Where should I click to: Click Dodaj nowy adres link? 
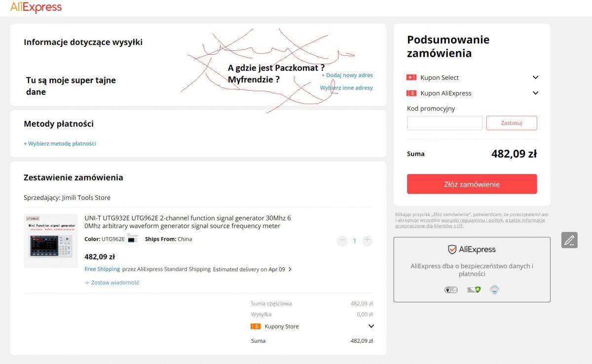point(347,75)
